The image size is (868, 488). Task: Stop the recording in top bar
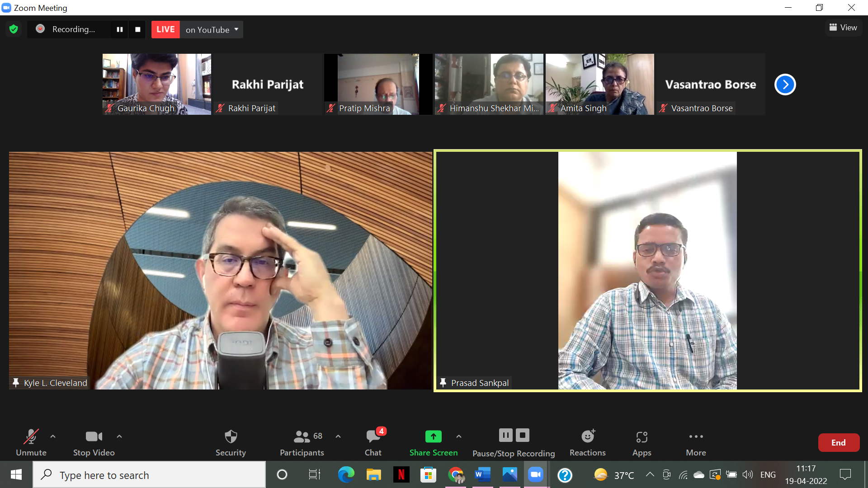tap(138, 29)
